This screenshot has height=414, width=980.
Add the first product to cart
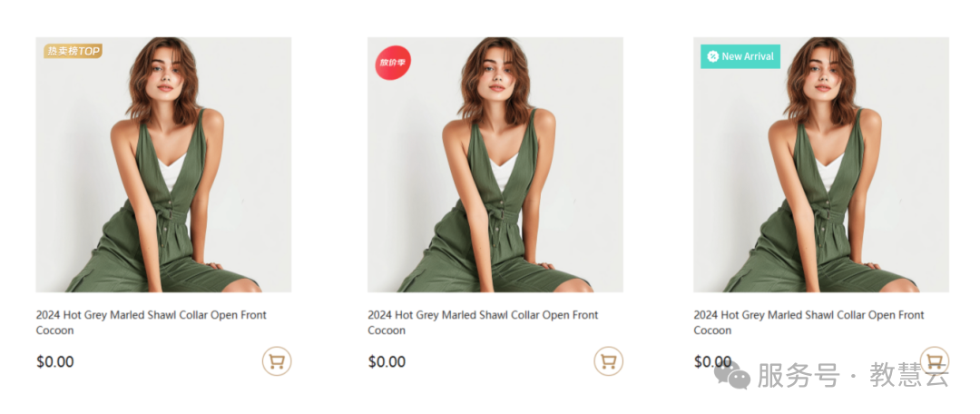tap(277, 361)
